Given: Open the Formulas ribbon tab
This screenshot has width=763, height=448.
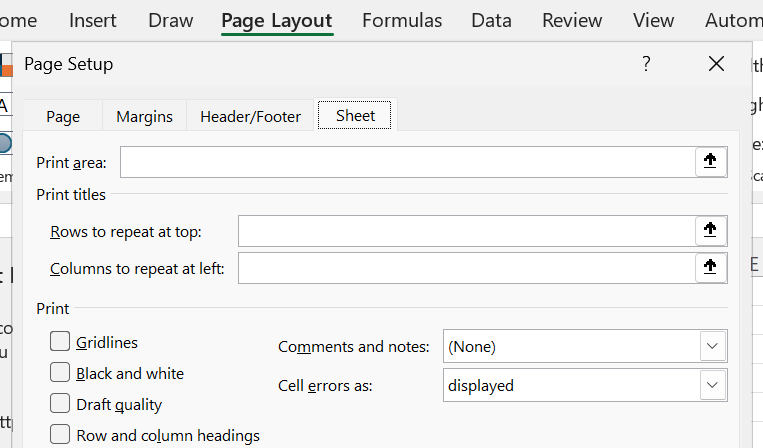Looking at the screenshot, I should pos(402,20).
